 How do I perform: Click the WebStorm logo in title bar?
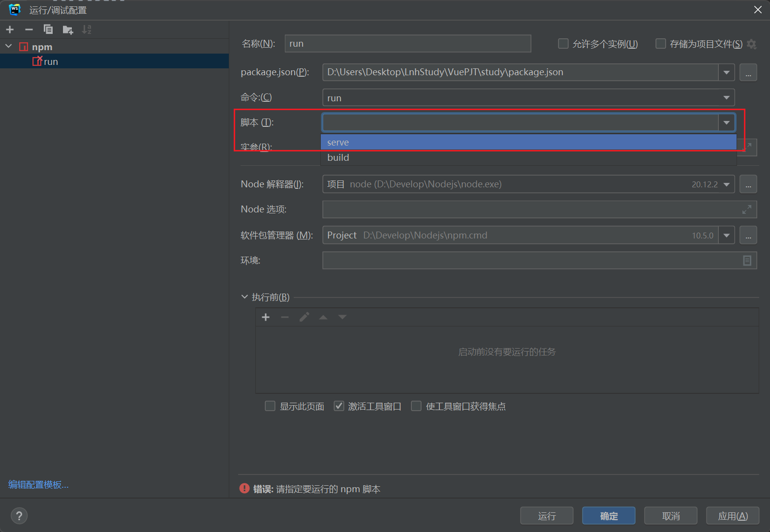tap(15, 10)
